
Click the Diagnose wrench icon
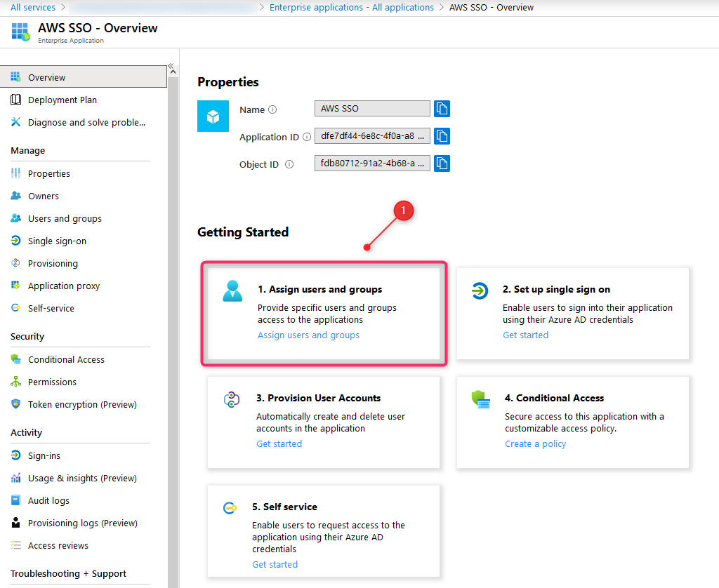click(15, 121)
